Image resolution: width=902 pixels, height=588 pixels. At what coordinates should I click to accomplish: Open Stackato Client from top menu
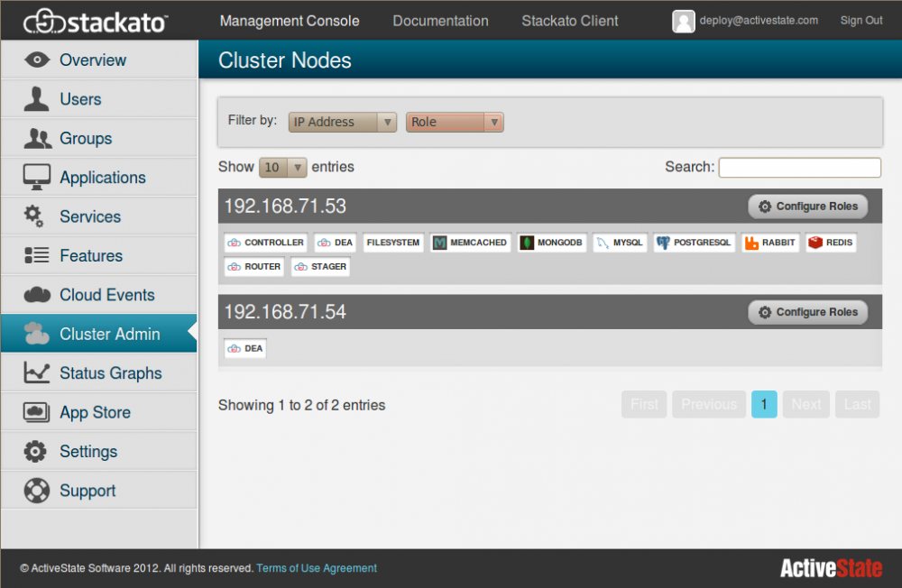coord(570,21)
